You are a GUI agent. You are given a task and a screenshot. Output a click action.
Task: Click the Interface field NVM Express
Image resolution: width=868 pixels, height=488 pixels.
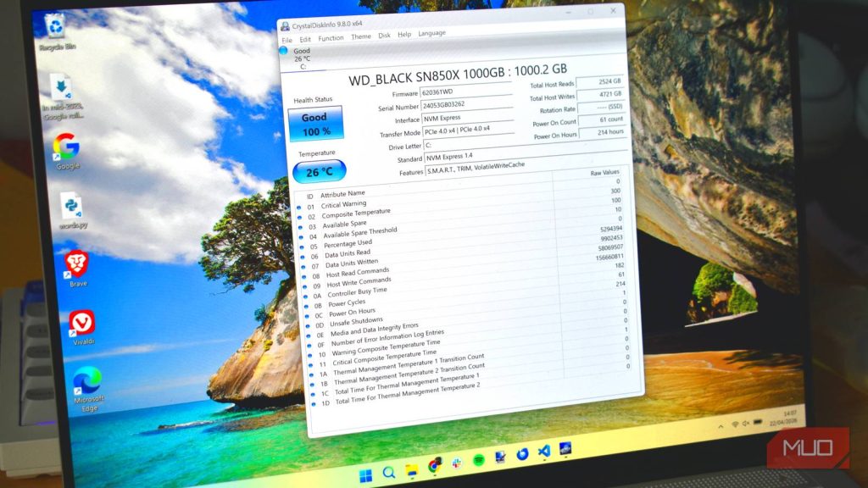[467, 117]
